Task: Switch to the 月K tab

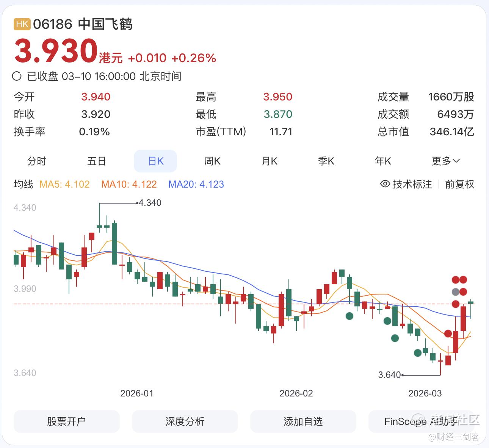Action: [x=270, y=161]
